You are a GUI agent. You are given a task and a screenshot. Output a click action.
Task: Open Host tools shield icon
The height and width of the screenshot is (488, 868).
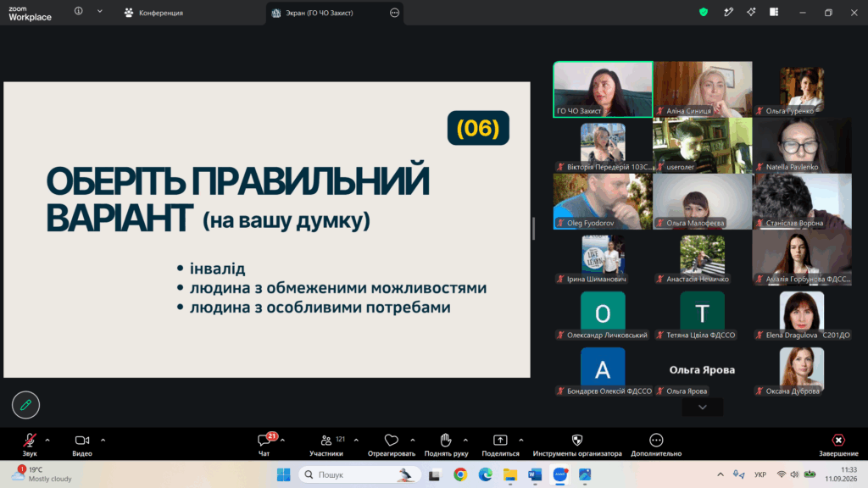[x=577, y=441]
